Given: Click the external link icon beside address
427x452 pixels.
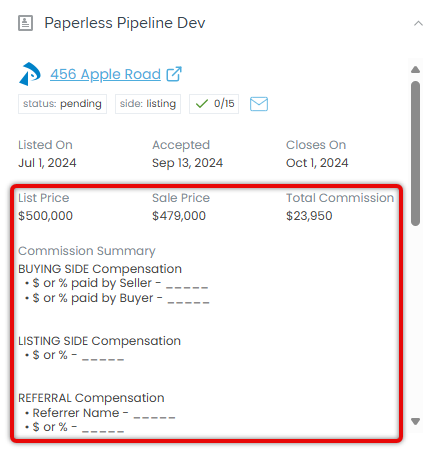Looking at the screenshot, I should point(174,74).
